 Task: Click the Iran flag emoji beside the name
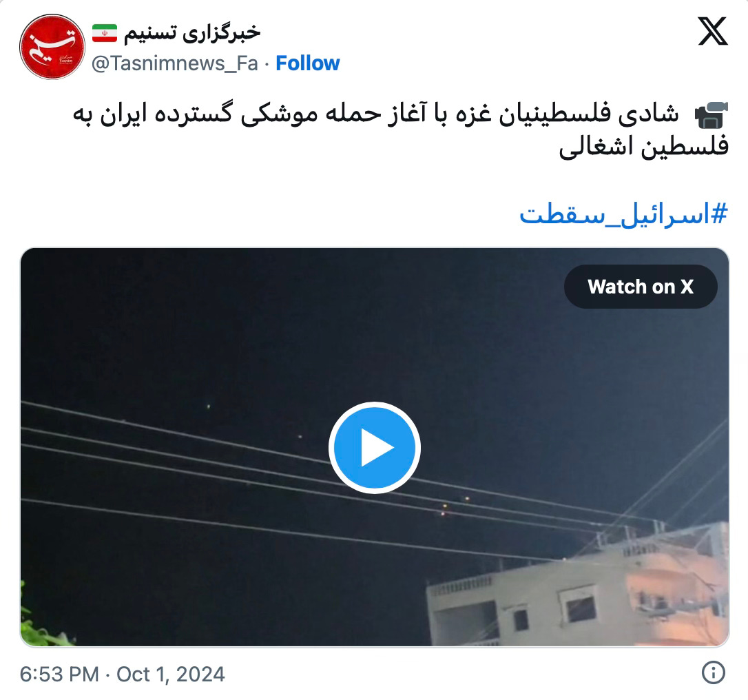[105, 33]
